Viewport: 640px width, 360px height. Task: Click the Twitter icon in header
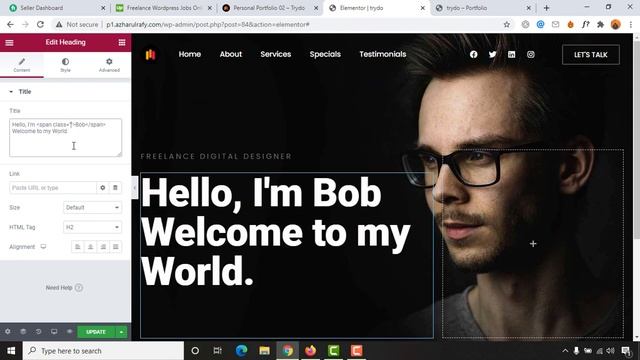[493, 54]
